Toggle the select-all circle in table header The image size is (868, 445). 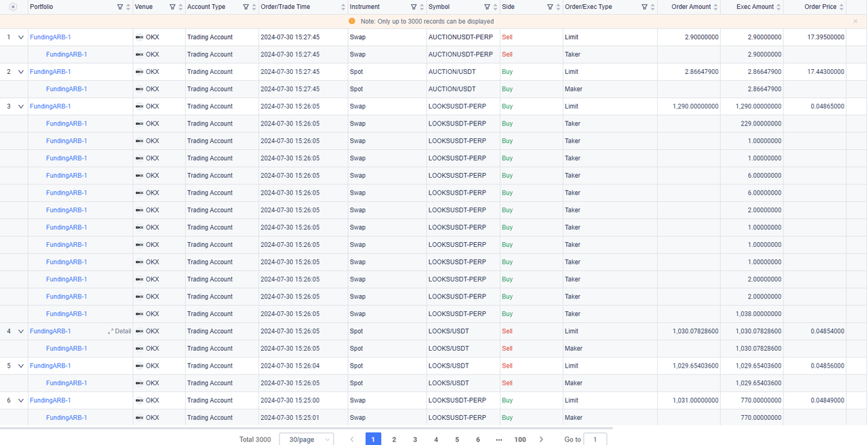coord(13,7)
